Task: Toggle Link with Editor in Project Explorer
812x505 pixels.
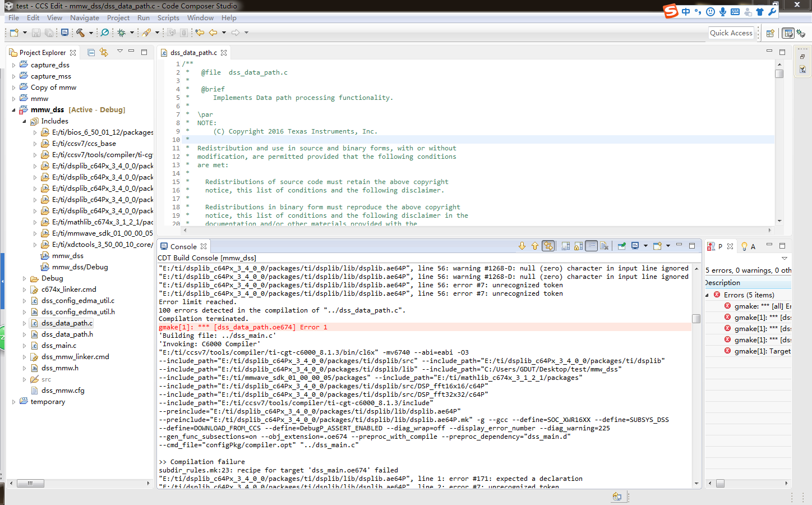Action: pyautogui.click(x=104, y=52)
